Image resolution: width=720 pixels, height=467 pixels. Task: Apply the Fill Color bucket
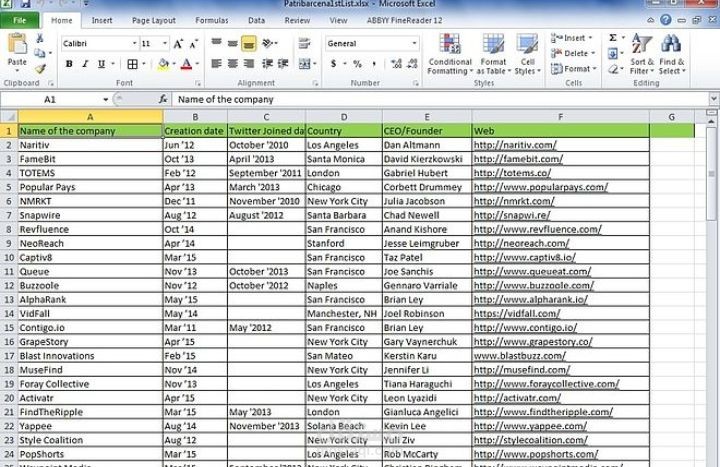(x=163, y=64)
